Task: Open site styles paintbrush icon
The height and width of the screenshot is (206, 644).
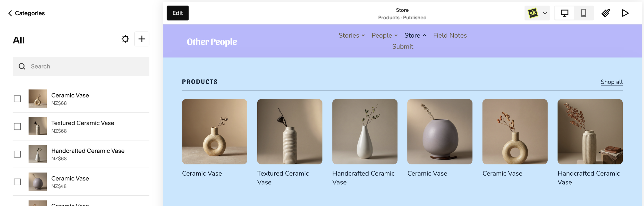Action: click(606, 13)
